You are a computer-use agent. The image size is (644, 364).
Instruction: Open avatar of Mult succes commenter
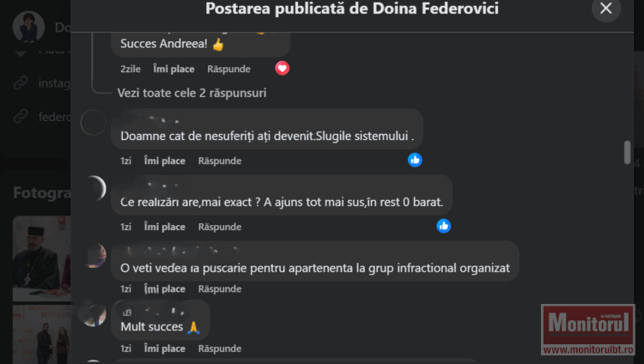click(x=93, y=314)
